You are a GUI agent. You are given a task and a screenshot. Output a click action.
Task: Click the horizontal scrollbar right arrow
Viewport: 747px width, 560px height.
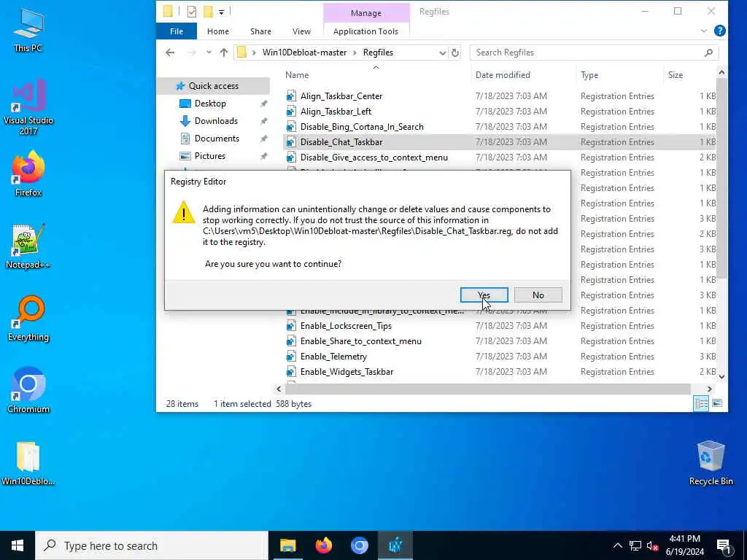click(x=709, y=389)
